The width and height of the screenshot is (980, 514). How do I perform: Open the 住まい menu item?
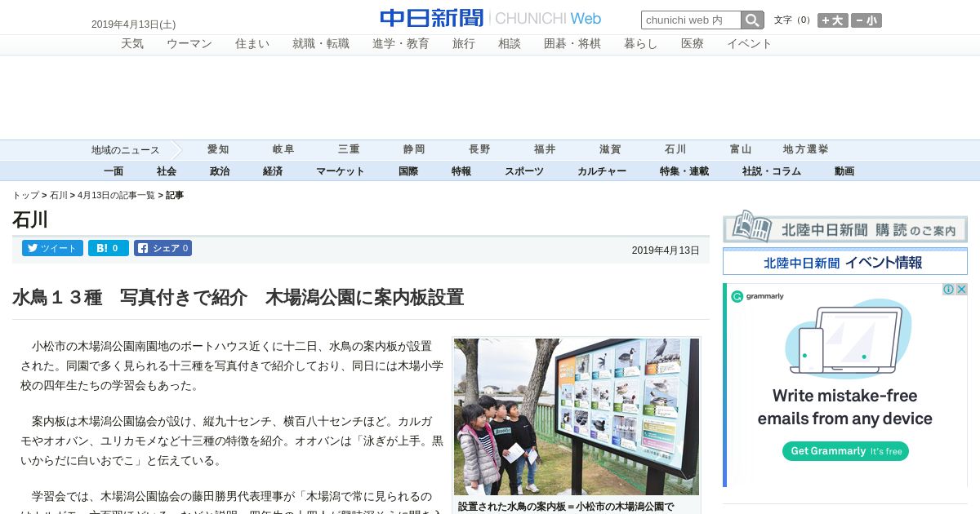(x=252, y=44)
